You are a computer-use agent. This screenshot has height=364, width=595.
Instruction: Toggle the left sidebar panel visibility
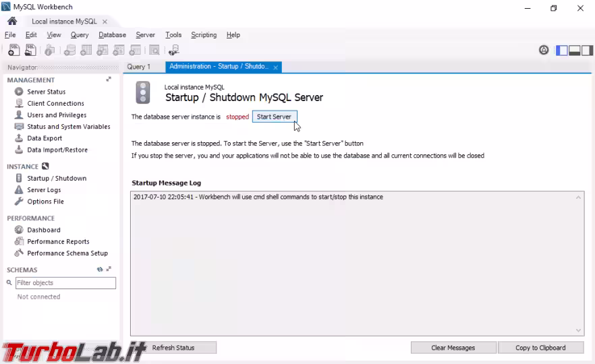pyautogui.click(x=561, y=50)
